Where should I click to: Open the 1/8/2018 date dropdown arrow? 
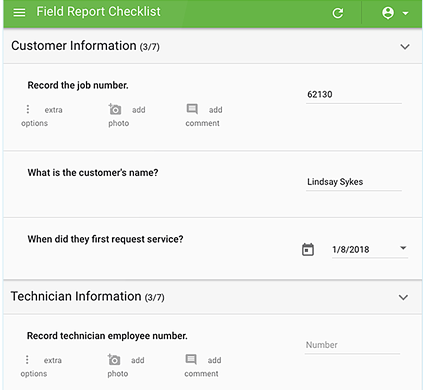point(403,248)
